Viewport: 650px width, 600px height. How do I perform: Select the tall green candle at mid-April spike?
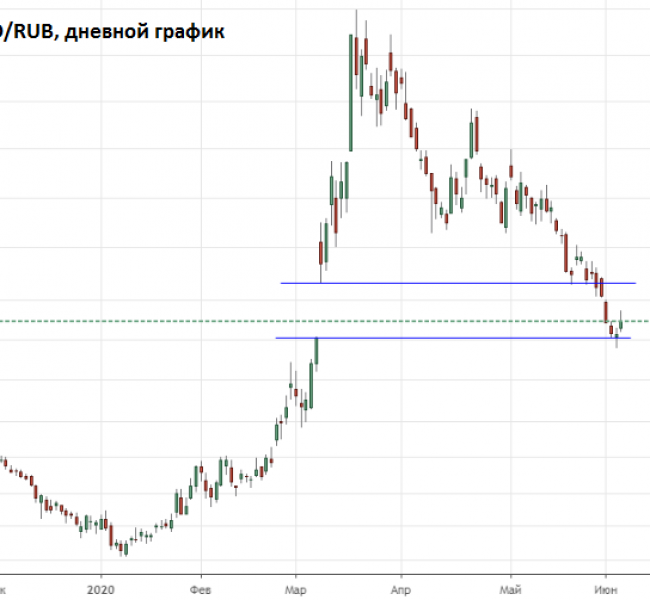pos(471,140)
